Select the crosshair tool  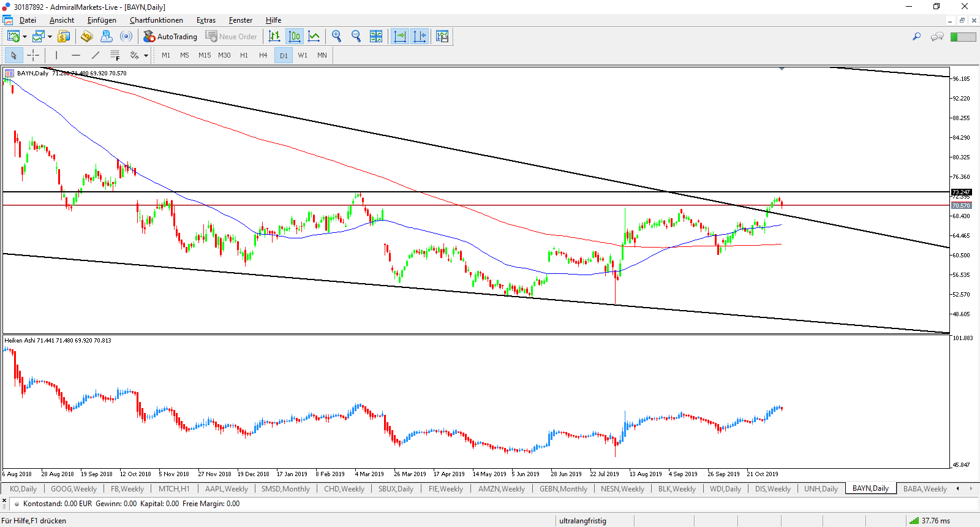[33, 55]
